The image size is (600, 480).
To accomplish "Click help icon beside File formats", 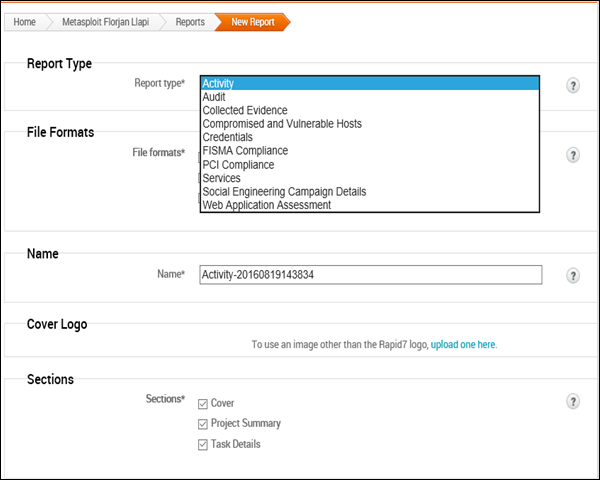I will coord(573,156).
